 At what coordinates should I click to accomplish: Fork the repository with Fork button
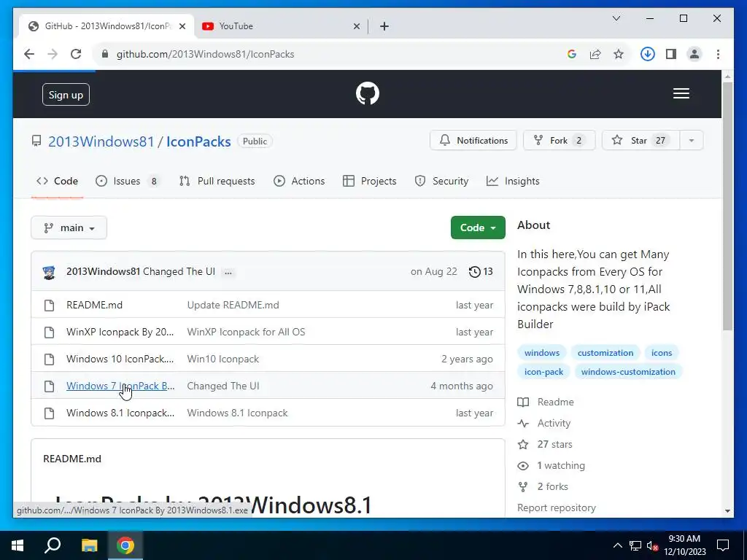click(560, 141)
